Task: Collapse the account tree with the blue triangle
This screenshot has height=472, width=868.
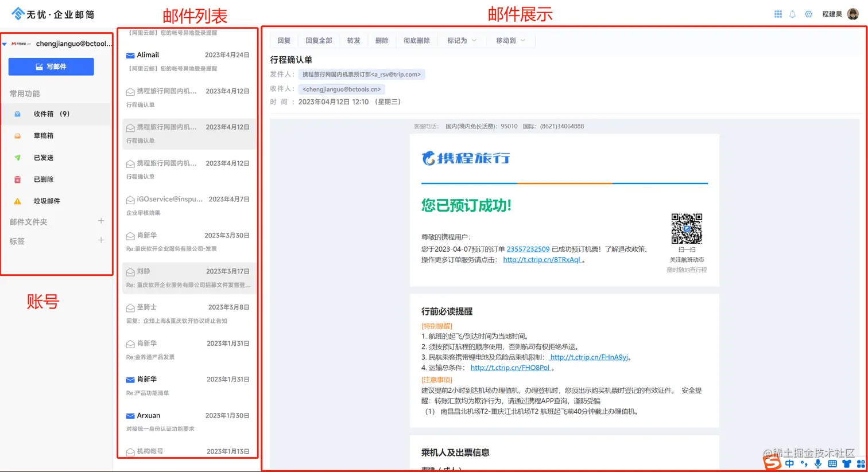Action: [5, 44]
